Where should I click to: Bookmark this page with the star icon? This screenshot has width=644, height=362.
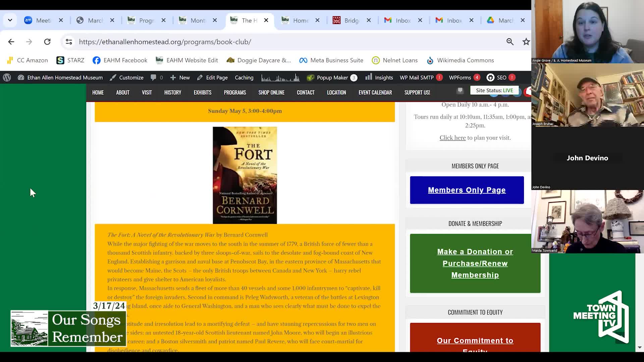(526, 42)
